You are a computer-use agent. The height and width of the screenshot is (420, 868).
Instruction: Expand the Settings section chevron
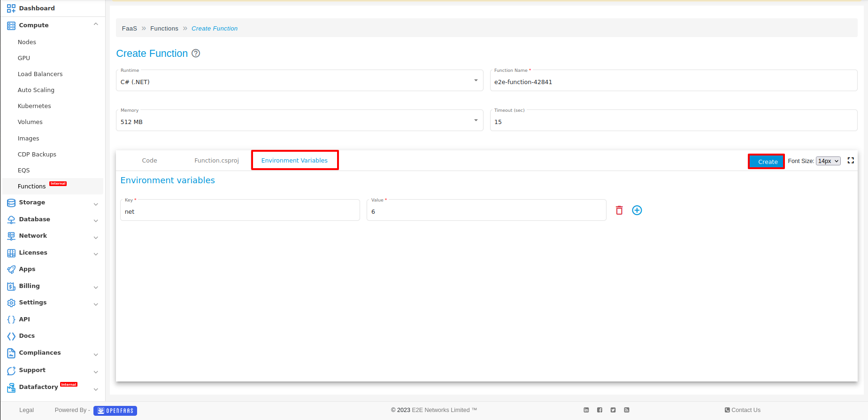tap(96, 304)
